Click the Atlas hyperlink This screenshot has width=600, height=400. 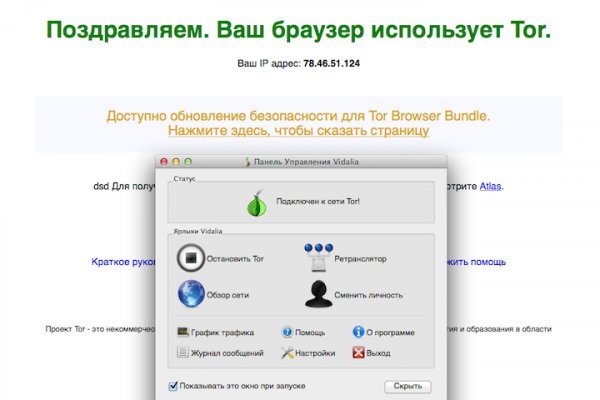click(490, 185)
